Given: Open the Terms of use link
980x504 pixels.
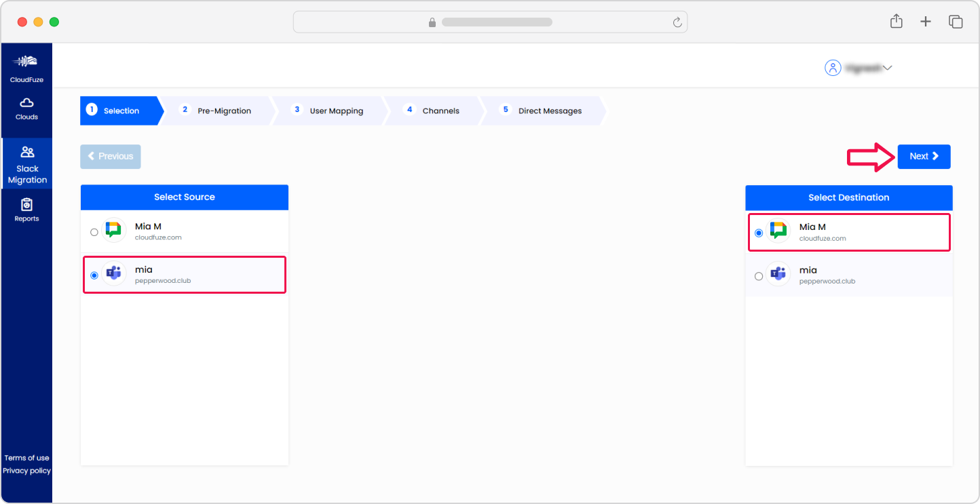Looking at the screenshot, I should point(26,458).
